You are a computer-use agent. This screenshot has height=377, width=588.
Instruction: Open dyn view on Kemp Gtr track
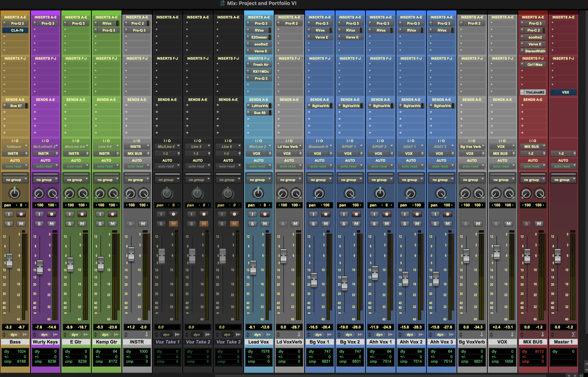[105, 334]
